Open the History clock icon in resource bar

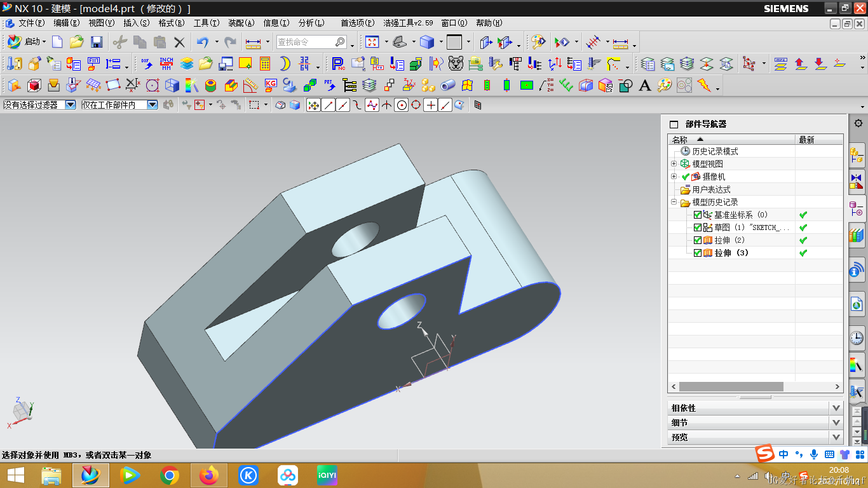point(857,337)
